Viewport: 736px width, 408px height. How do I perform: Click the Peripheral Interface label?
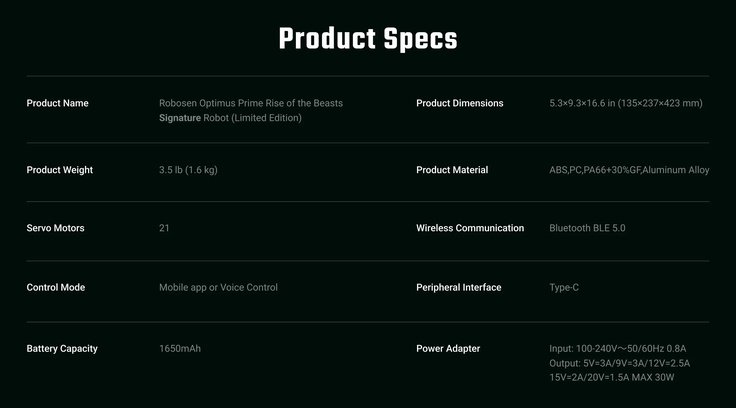tap(459, 287)
